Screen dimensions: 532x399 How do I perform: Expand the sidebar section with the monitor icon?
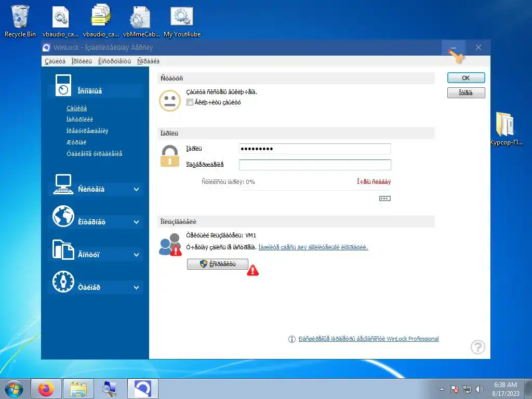[x=137, y=189]
